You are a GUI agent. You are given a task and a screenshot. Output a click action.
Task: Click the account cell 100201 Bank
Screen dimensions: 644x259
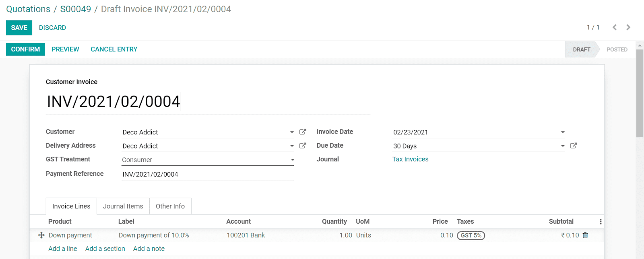coord(246,235)
